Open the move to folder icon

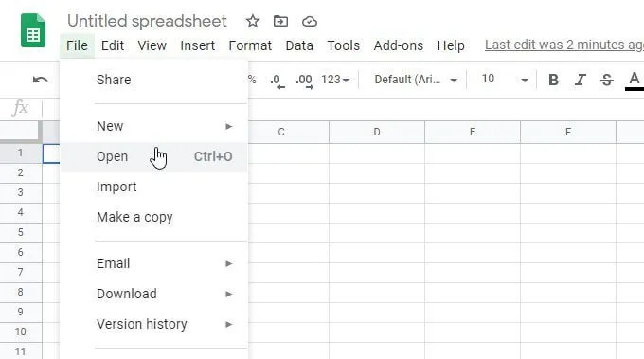tap(280, 21)
